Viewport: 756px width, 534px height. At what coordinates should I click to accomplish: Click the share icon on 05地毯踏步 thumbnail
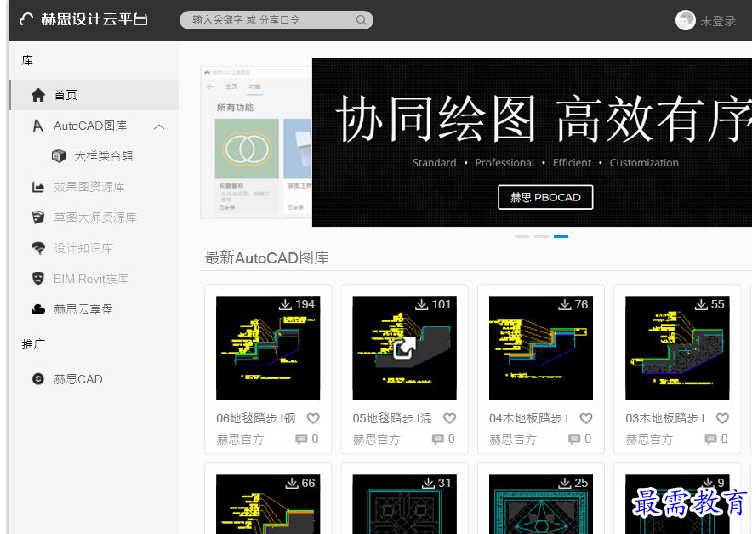click(x=404, y=348)
